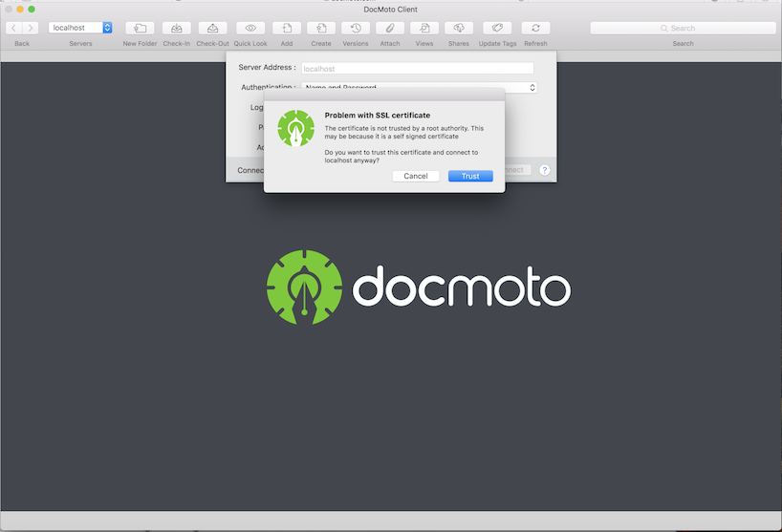
Task: Click the Refresh toolbar icon
Action: tap(535, 28)
